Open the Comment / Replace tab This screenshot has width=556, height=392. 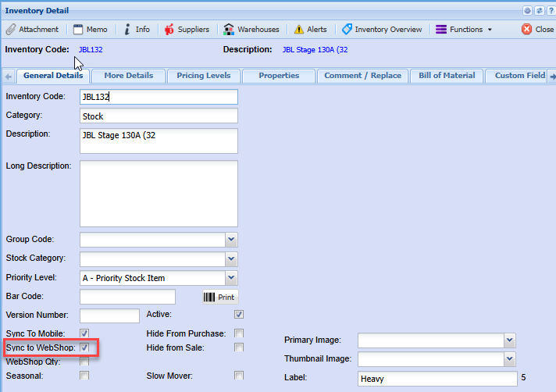click(x=363, y=76)
